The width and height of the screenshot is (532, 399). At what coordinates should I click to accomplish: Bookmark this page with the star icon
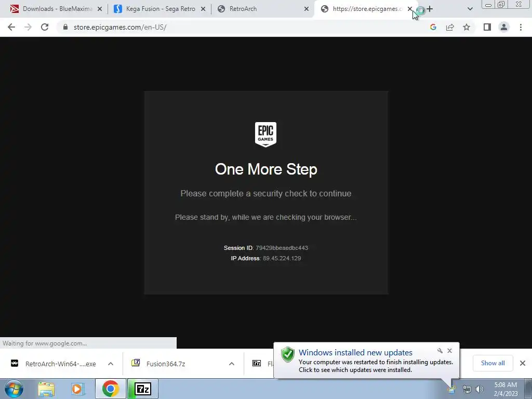click(467, 27)
